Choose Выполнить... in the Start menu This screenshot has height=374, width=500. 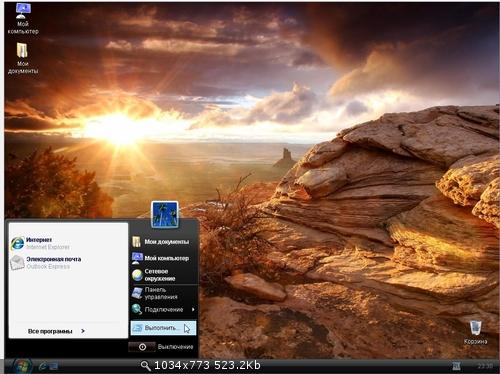163,328
